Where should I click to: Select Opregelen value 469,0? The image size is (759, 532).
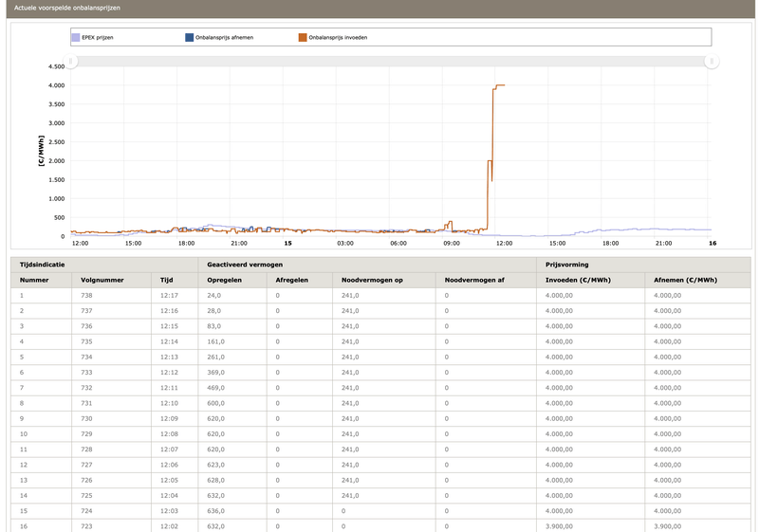coord(216,388)
